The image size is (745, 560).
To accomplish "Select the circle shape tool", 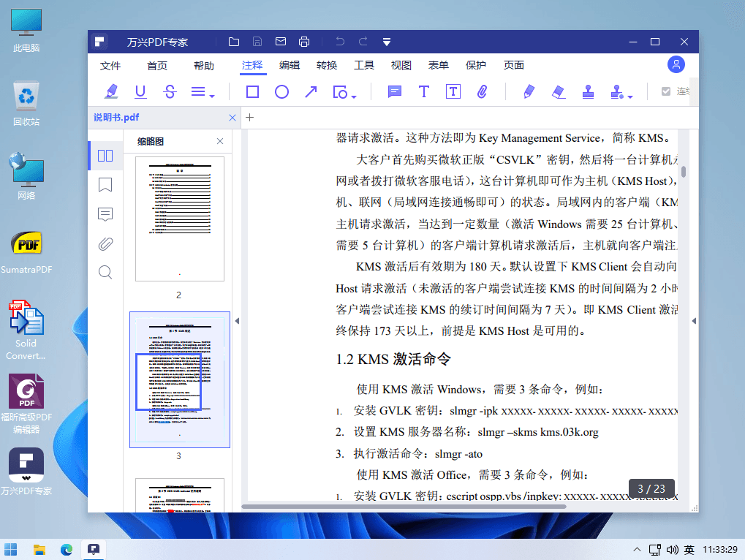I will (281, 91).
